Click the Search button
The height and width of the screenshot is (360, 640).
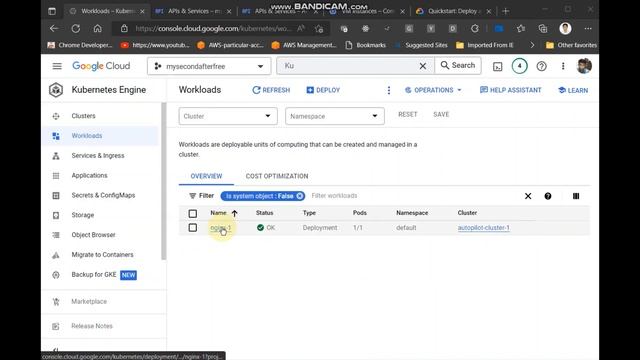coord(458,66)
